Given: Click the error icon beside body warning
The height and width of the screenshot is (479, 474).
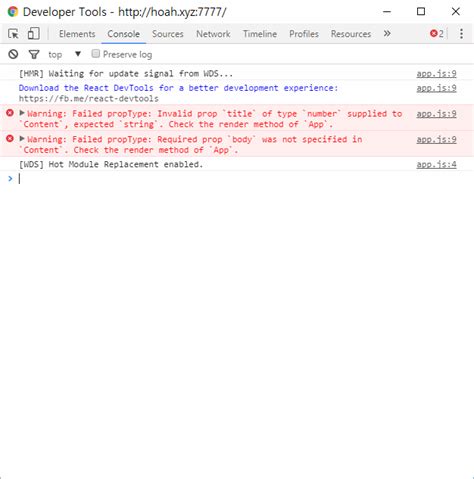Looking at the screenshot, I should [10, 139].
